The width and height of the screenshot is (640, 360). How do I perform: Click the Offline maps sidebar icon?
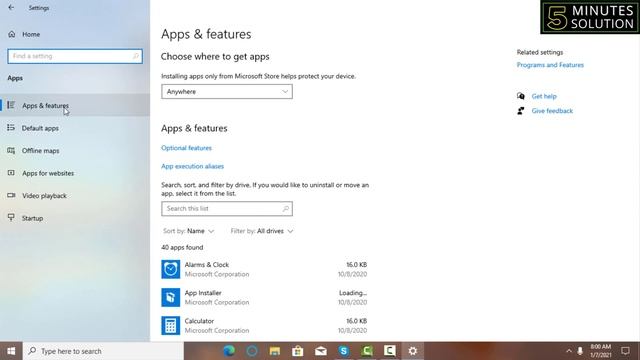pyautogui.click(x=11, y=151)
